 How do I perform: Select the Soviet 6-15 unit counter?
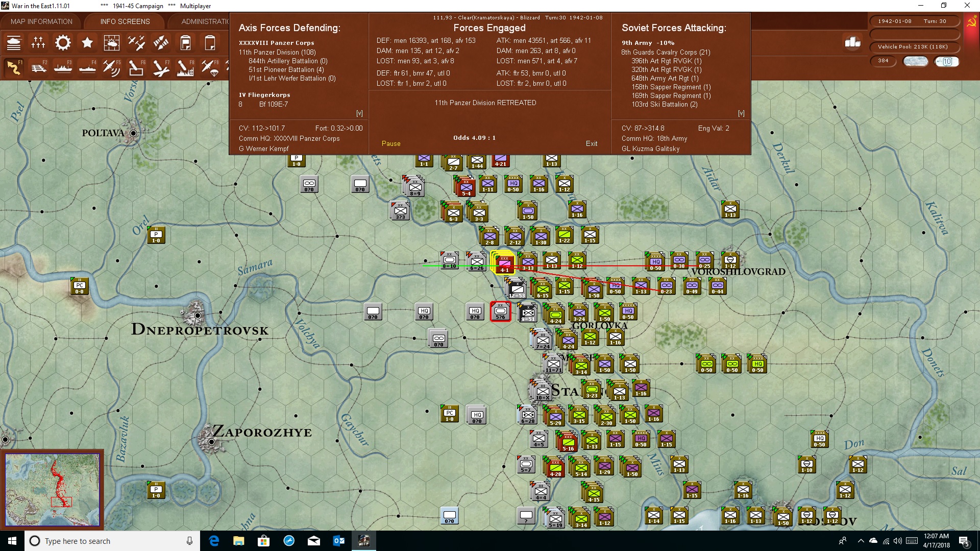pos(543,289)
